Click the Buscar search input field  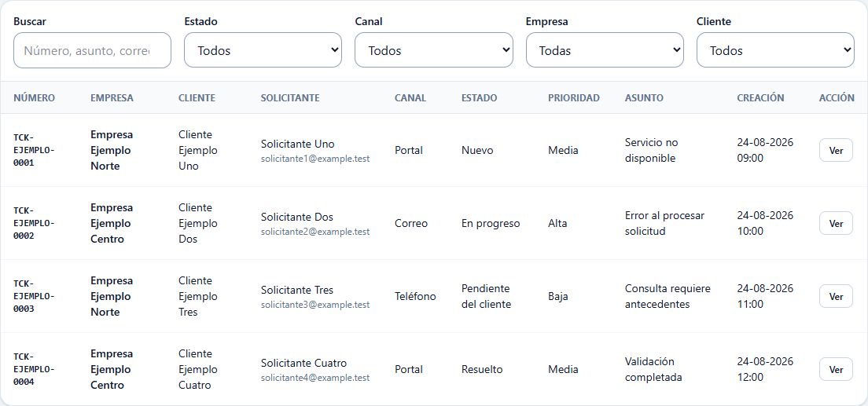tap(92, 50)
